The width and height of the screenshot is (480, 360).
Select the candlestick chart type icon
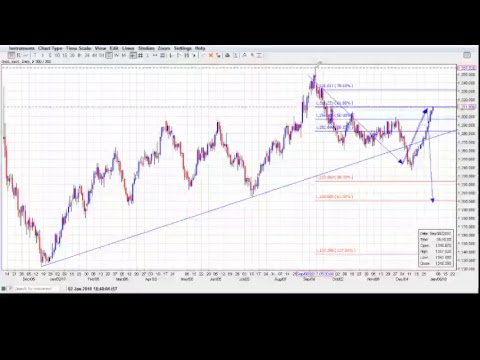click(x=11, y=55)
